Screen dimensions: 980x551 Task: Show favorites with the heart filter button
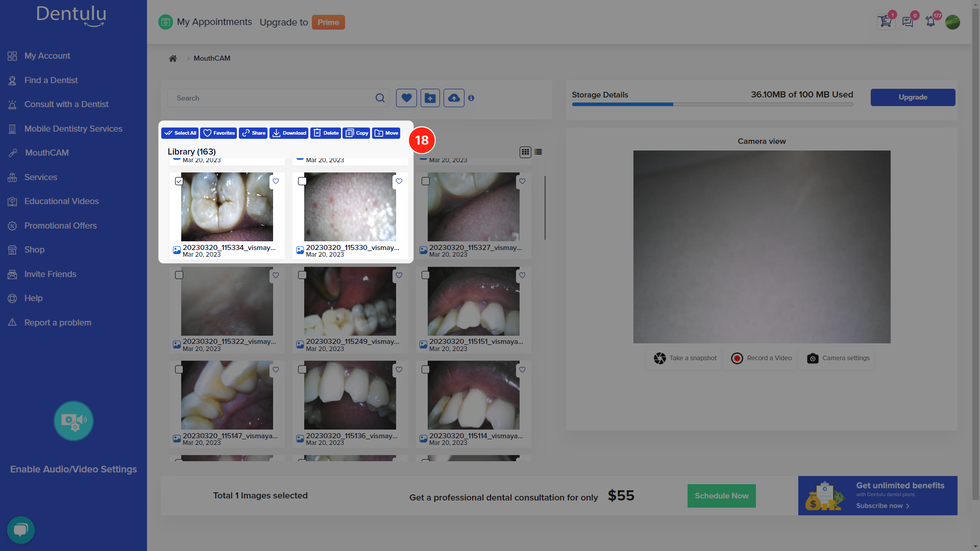pyautogui.click(x=406, y=98)
